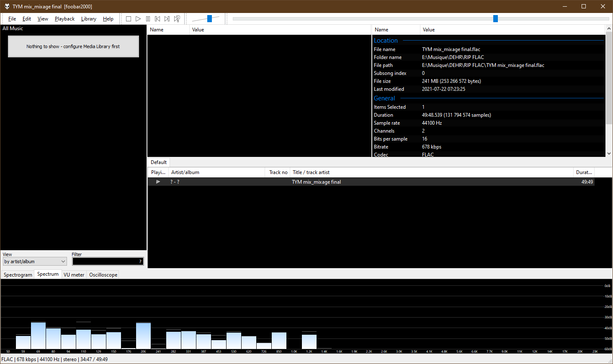
Task: Select the 'TYM mix_mixage final.flac' file name value
Action: 451,49
